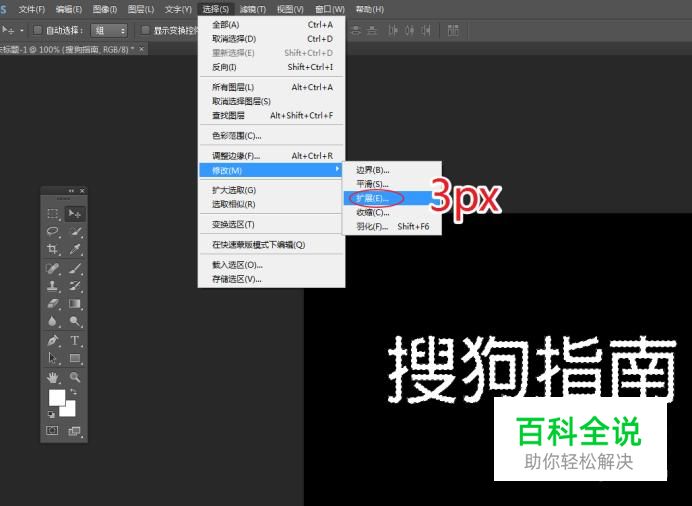692x506 pixels.
Task: Choose 扩大选取(G) menu item
Action: pyautogui.click(x=271, y=190)
